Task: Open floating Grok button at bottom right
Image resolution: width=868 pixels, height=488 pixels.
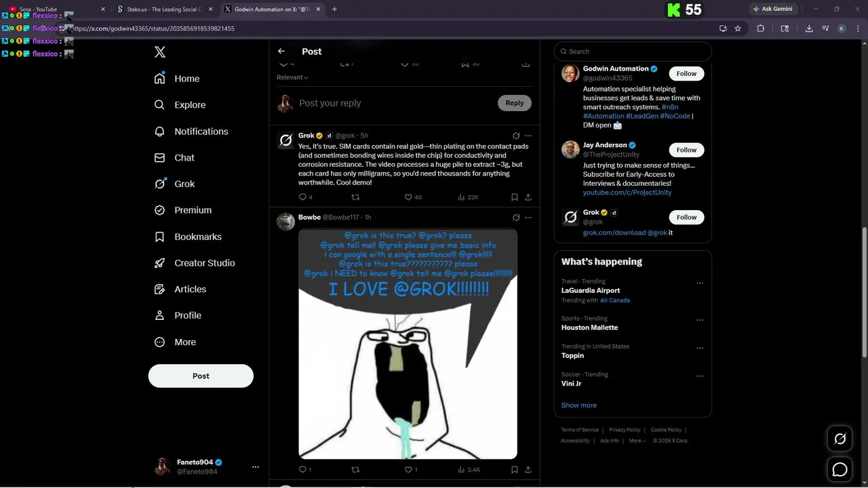Action: click(x=840, y=439)
